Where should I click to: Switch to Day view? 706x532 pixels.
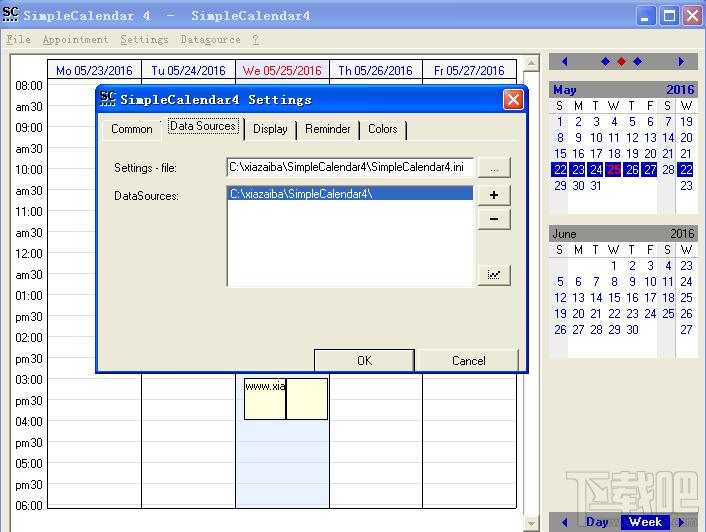point(597,522)
